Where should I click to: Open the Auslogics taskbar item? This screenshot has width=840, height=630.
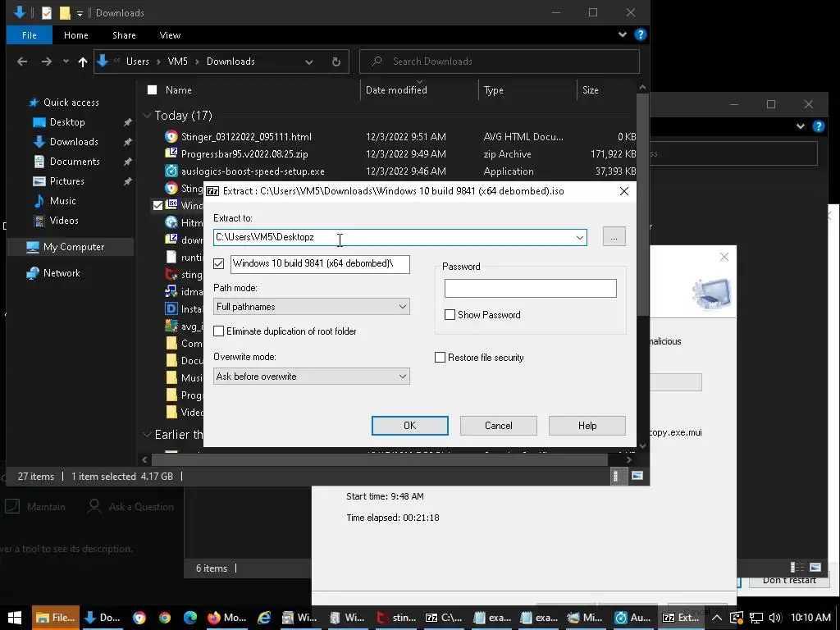(633, 618)
